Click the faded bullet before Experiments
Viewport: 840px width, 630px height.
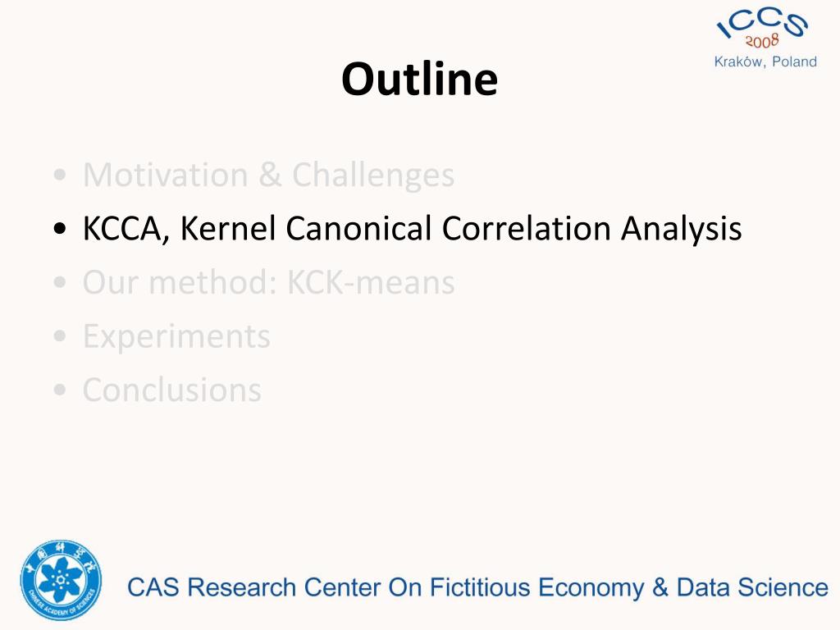(x=60, y=336)
